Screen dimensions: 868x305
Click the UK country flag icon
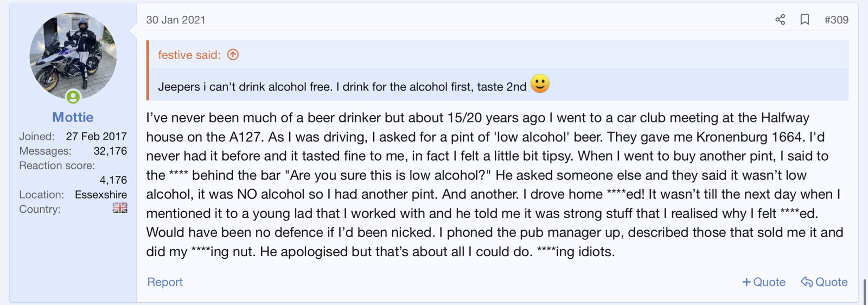pos(120,208)
